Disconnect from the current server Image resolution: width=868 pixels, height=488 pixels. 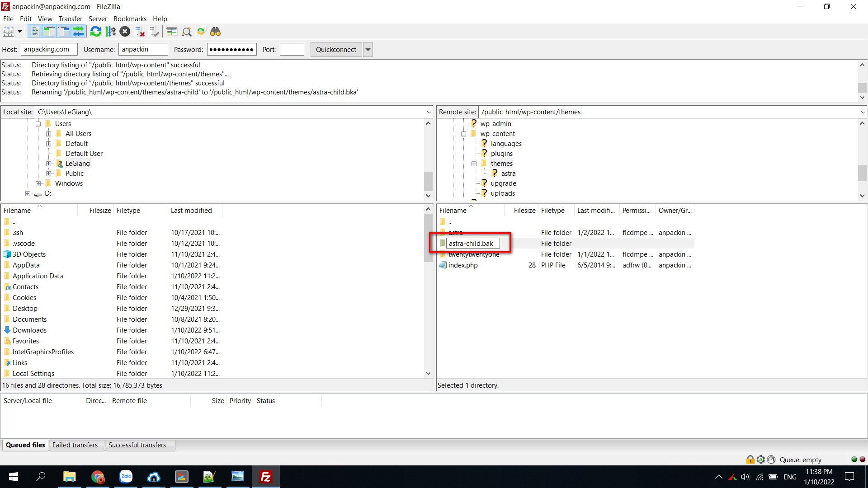[140, 32]
